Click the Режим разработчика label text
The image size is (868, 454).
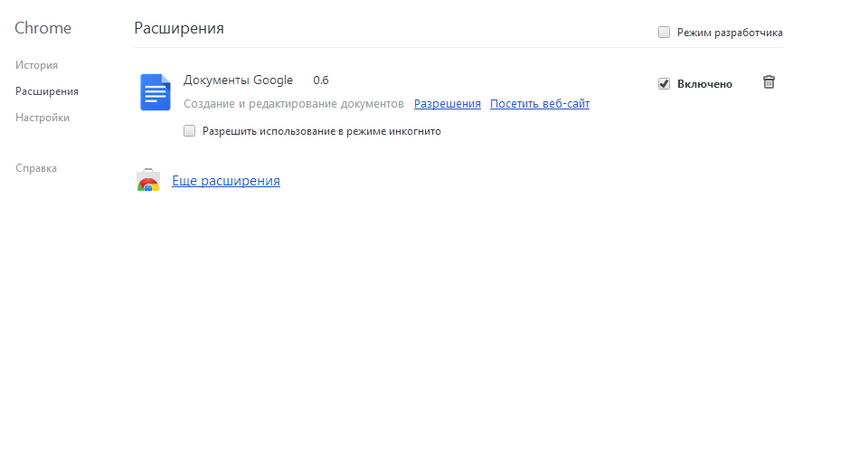tap(729, 33)
